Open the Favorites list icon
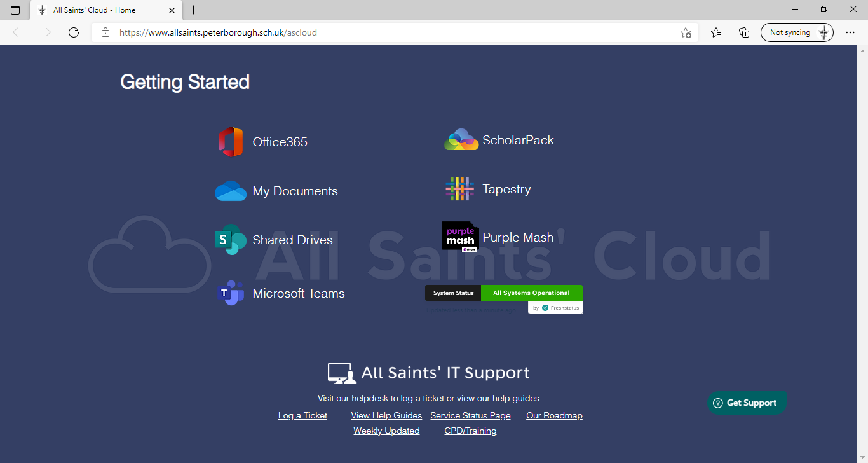The height and width of the screenshot is (463, 868). coord(716,32)
